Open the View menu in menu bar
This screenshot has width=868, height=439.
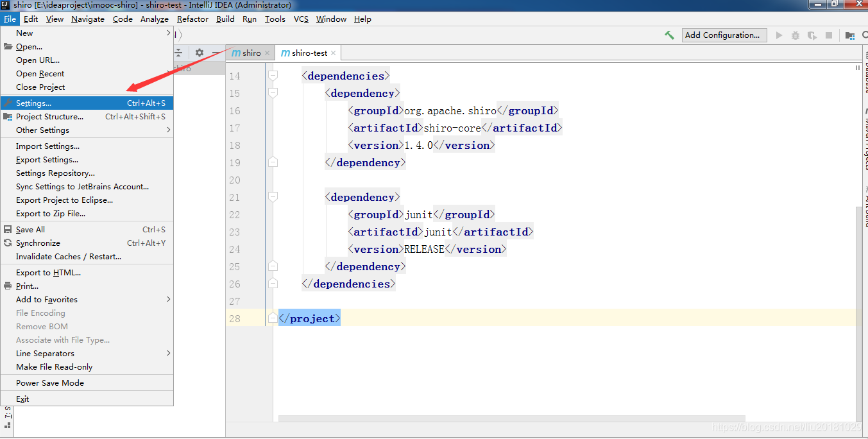coord(55,19)
